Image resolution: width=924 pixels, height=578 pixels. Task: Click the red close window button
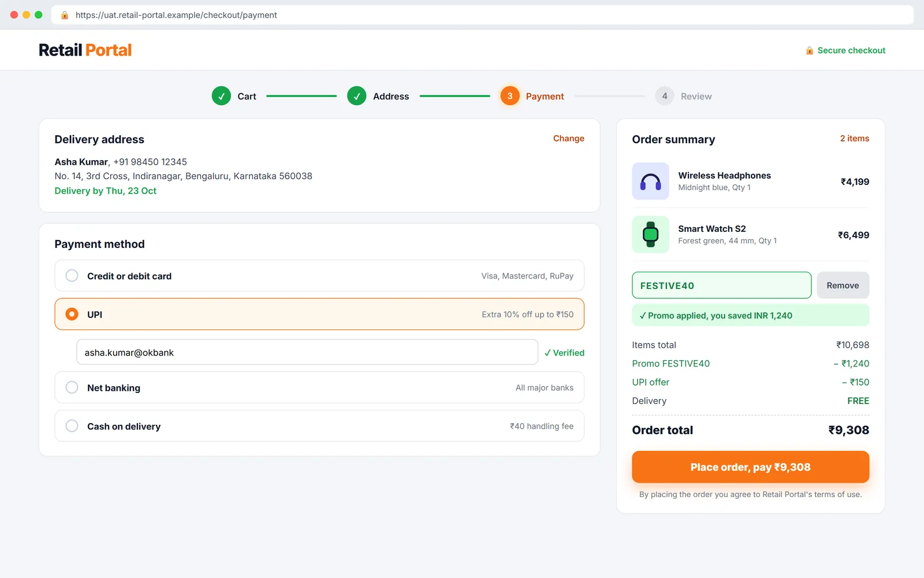14,15
